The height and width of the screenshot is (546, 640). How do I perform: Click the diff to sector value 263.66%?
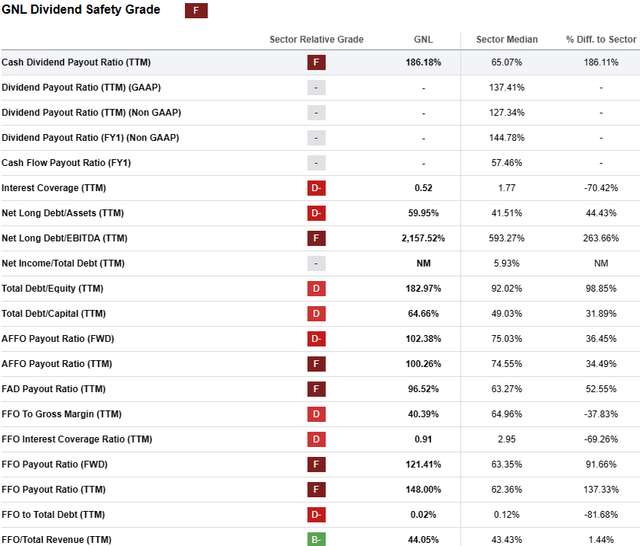[601, 238]
